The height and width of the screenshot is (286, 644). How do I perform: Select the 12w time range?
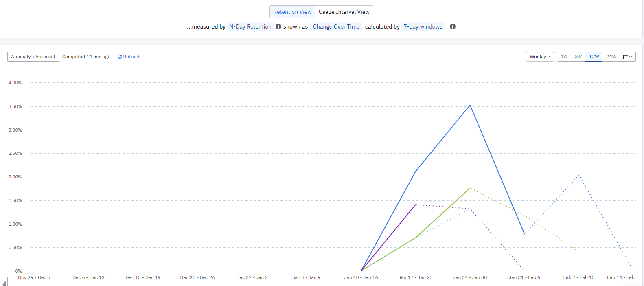point(594,57)
